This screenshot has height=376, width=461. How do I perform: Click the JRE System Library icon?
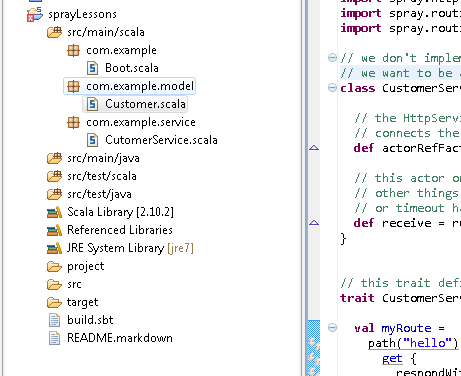54,248
